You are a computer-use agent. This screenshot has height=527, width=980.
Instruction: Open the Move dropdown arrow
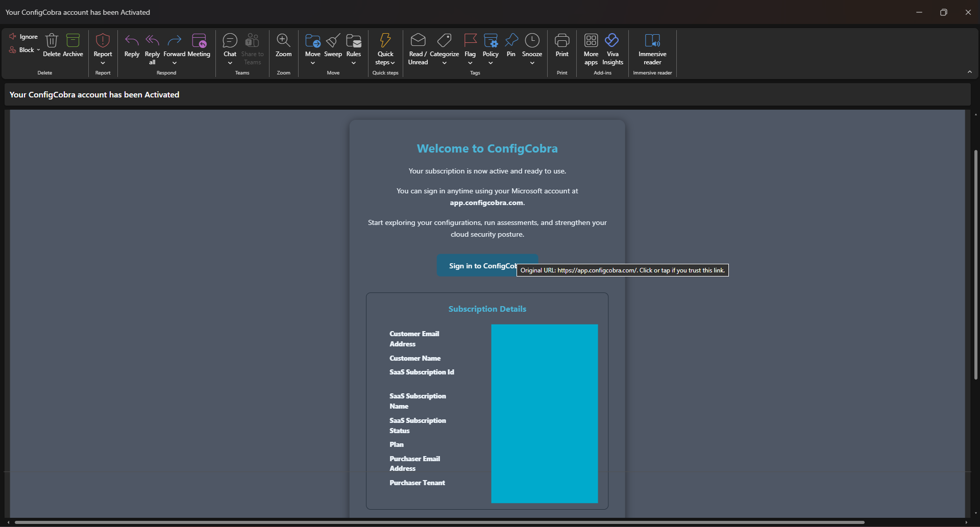click(312, 63)
